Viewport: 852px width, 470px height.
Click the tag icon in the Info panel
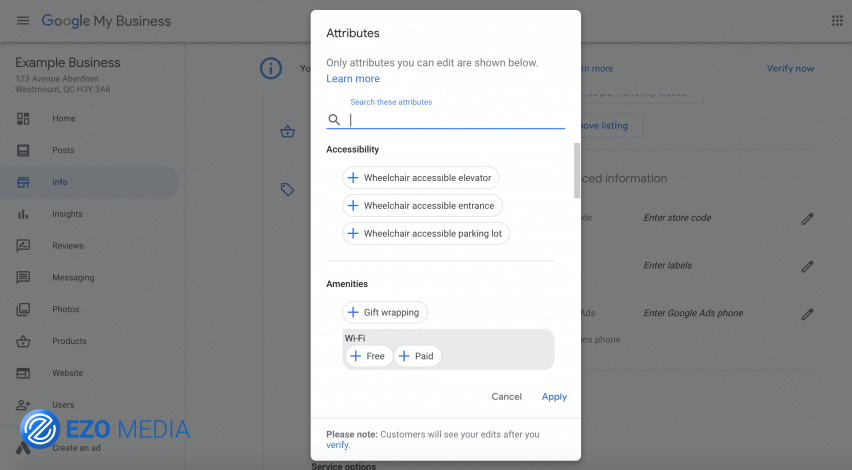coord(287,189)
